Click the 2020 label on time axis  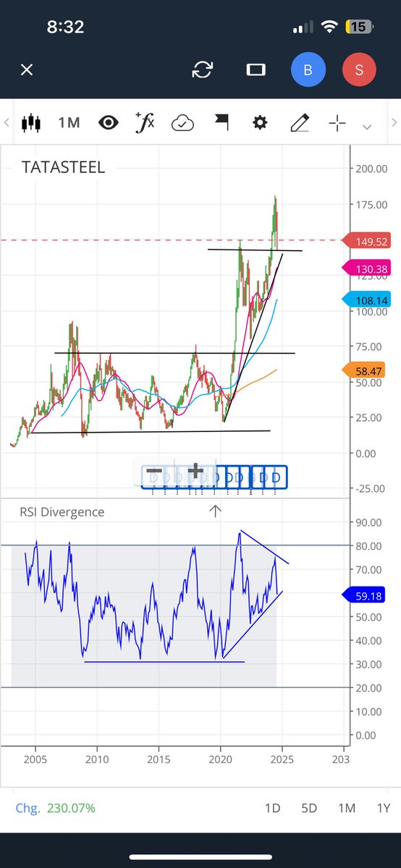pos(220,759)
